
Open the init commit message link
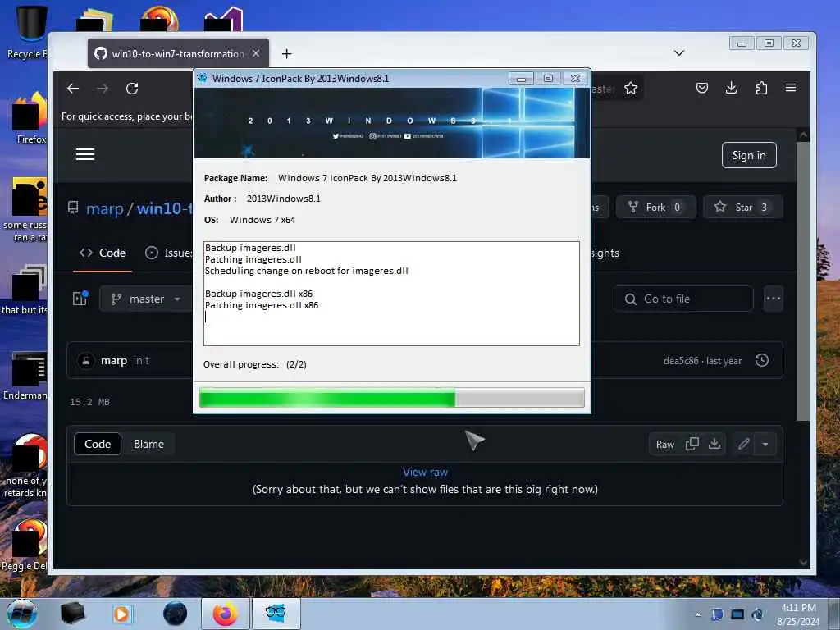tap(141, 361)
